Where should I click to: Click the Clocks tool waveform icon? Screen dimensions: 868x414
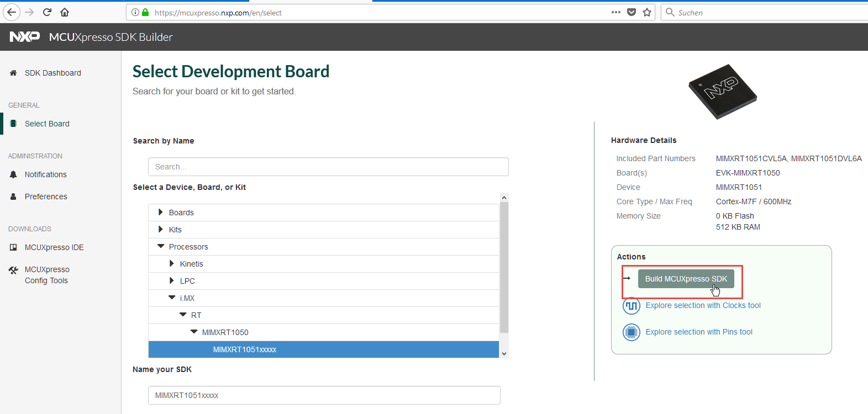631,306
